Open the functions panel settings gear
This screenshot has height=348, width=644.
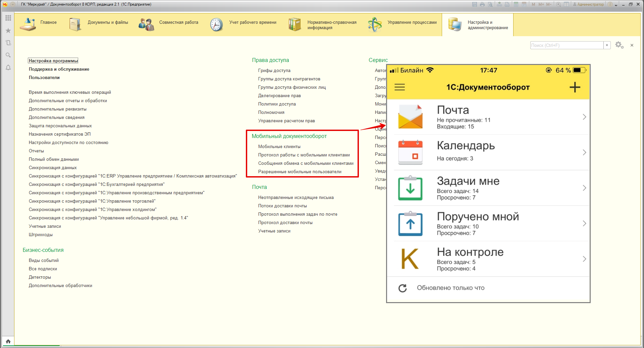619,45
